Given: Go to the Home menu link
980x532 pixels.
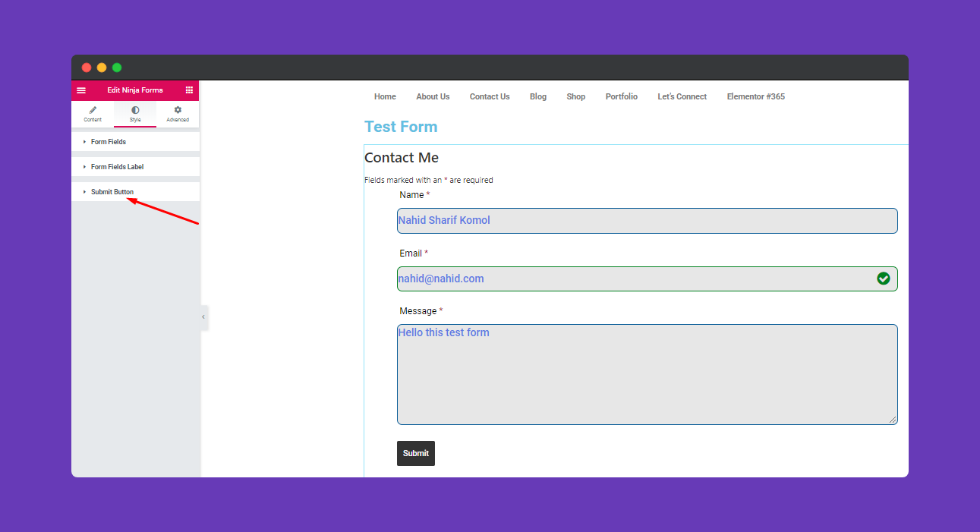Looking at the screenshot, I should [385, 96].
